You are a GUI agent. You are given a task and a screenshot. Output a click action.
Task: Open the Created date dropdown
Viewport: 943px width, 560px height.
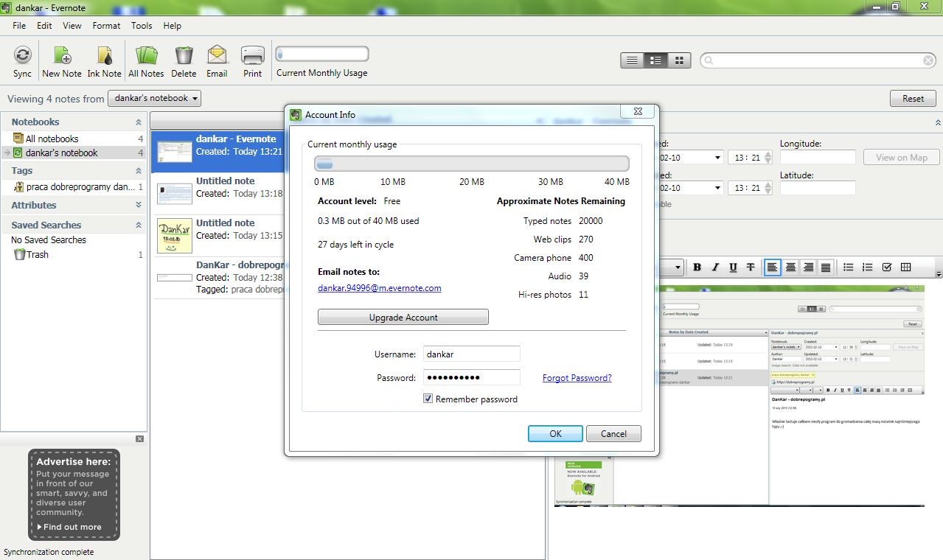click(x=718, y=157)
